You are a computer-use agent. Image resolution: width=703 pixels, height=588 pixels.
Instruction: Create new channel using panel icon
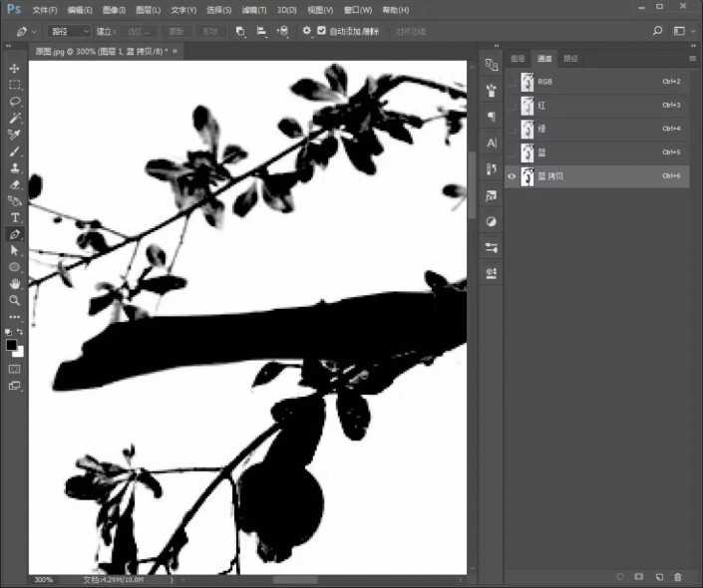tap(658, 577)
